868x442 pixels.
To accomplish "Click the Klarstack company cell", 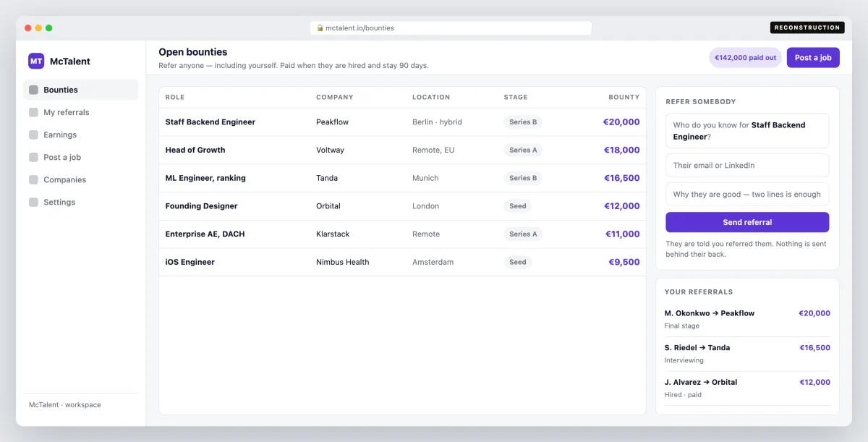I will [x=333, y=234].
